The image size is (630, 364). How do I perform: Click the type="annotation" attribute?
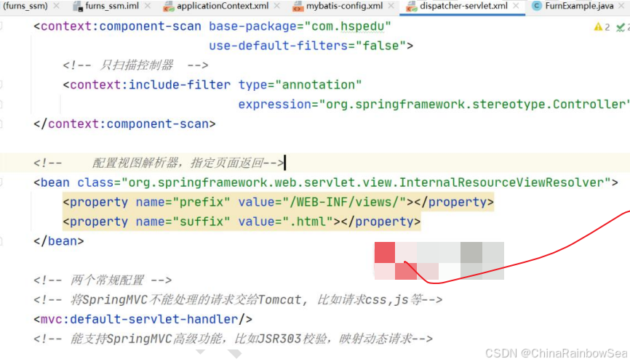300,85
